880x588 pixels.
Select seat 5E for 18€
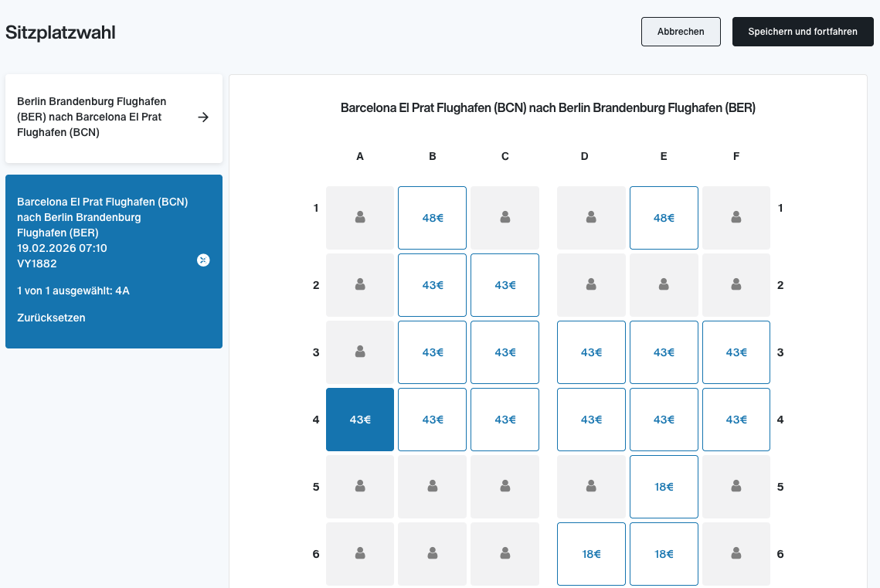coord(664,487)
